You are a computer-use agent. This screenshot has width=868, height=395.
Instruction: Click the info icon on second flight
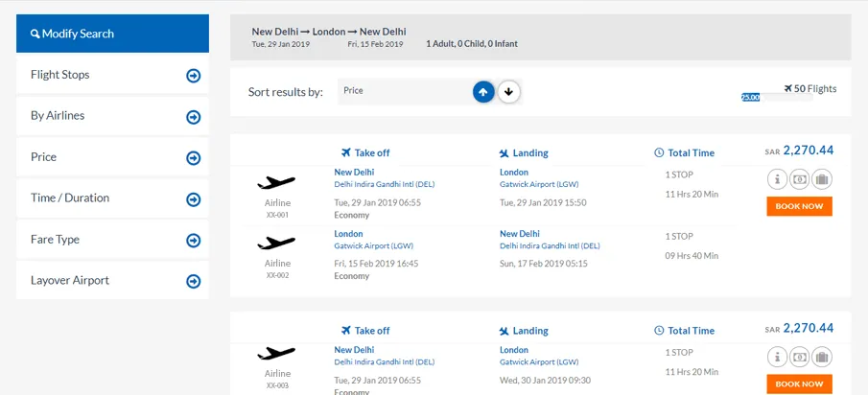coord(777,357)
